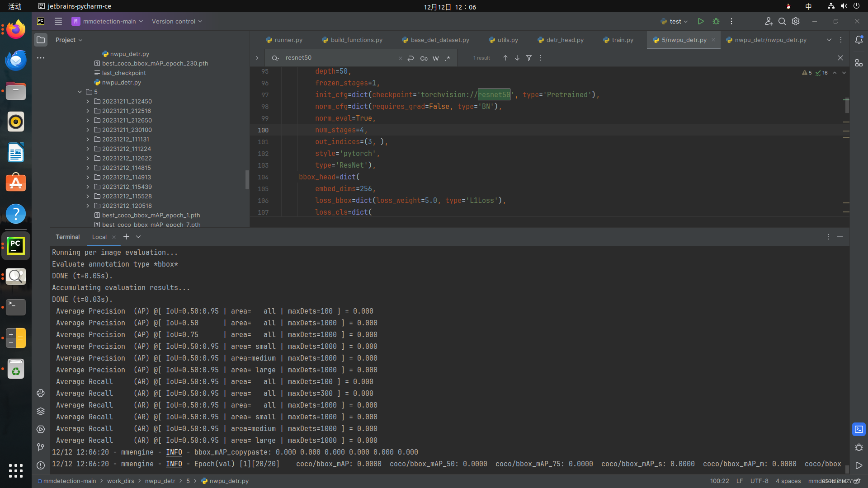Open IDE settings gear icon
This screenshot has height=488, width=868.
click(x=796, y=21)
